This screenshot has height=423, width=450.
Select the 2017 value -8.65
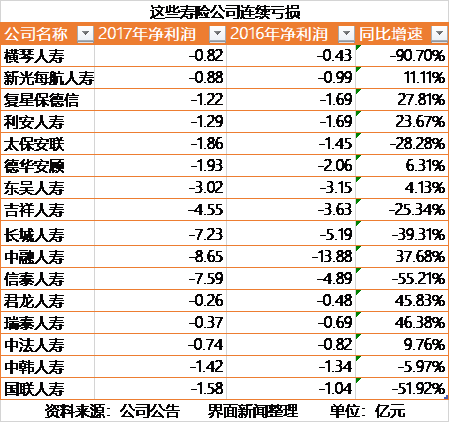tap(206, 256)
